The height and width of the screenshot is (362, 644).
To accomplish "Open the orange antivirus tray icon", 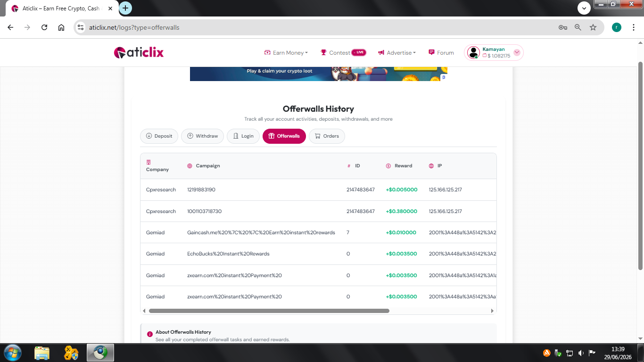I will point(547,353).
